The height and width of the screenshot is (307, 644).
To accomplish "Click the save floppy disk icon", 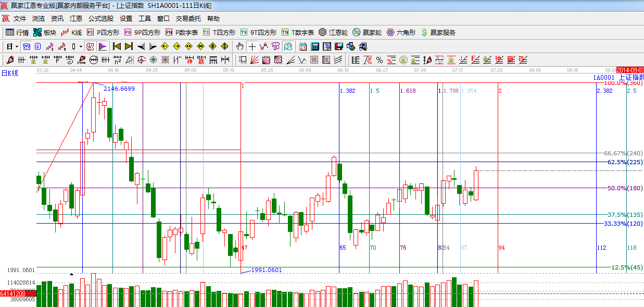I will point(338,46).
